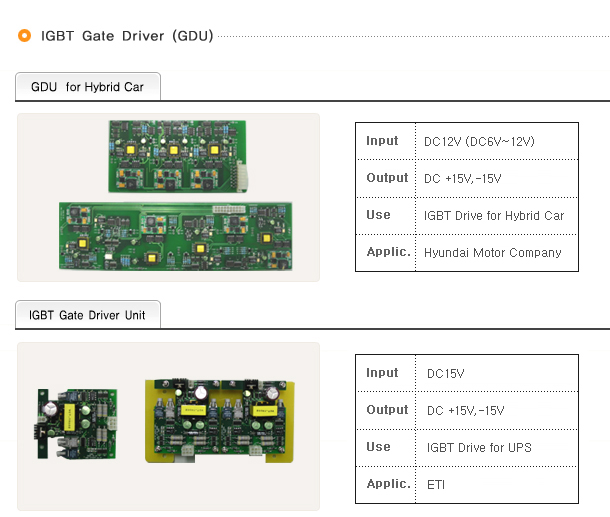Click the Use label in Hybrid Car table
610x517 pixels.
click(378, 215)
